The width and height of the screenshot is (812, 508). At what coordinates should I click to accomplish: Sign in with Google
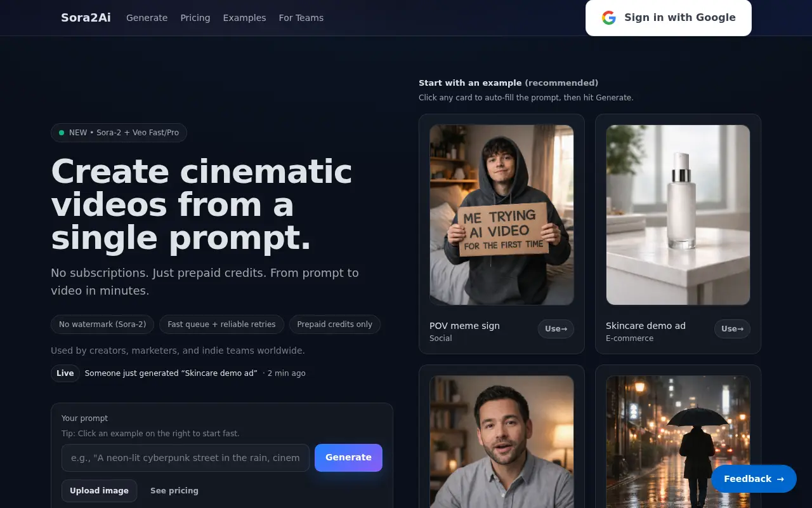(x=669, y=18)
